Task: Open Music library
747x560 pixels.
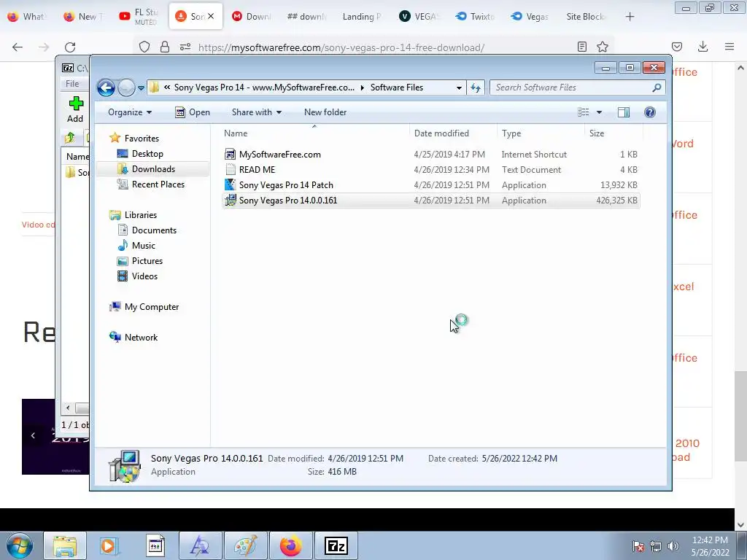Action: coord(144,246)
